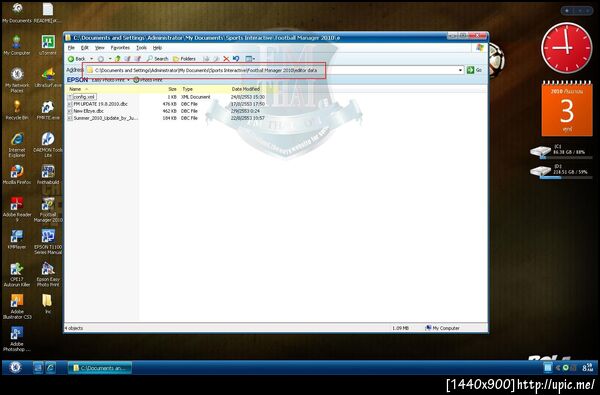Open the Back history dropdown arrow
600x395 pixels.
91,59
